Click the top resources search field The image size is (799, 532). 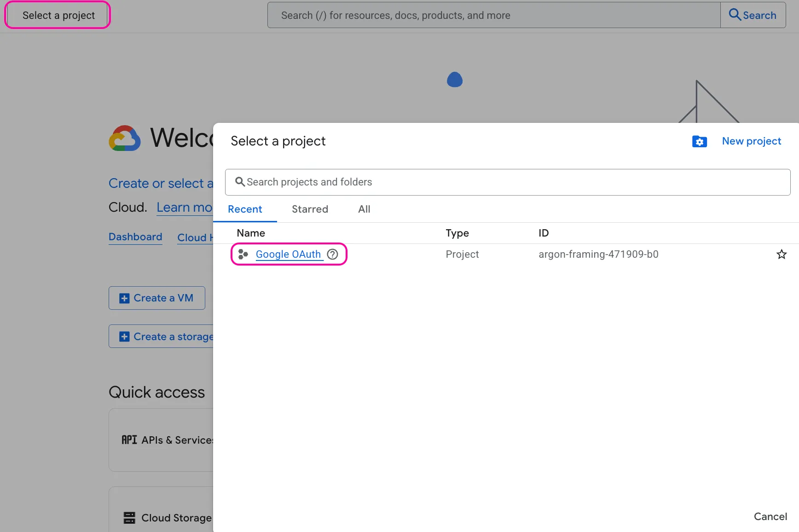coord(493,15)
